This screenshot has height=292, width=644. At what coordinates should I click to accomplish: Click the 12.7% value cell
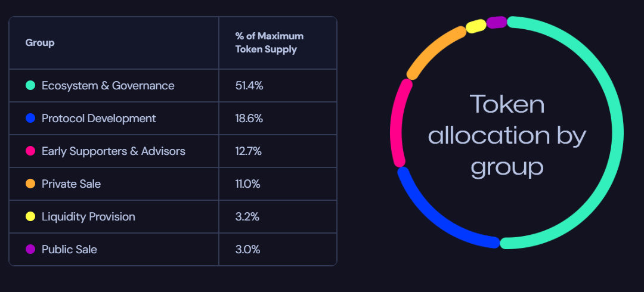pos(249,151)
